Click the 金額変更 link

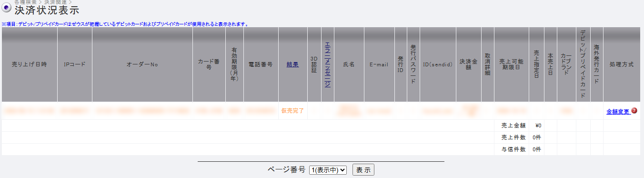(618, 111)
